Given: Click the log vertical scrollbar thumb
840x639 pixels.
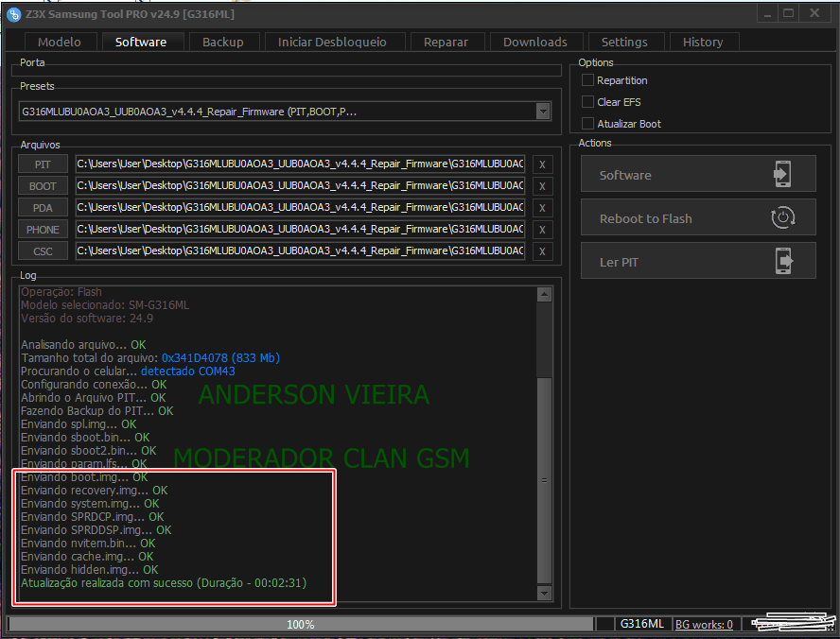Looking at the screenshot, I should 544,480.
